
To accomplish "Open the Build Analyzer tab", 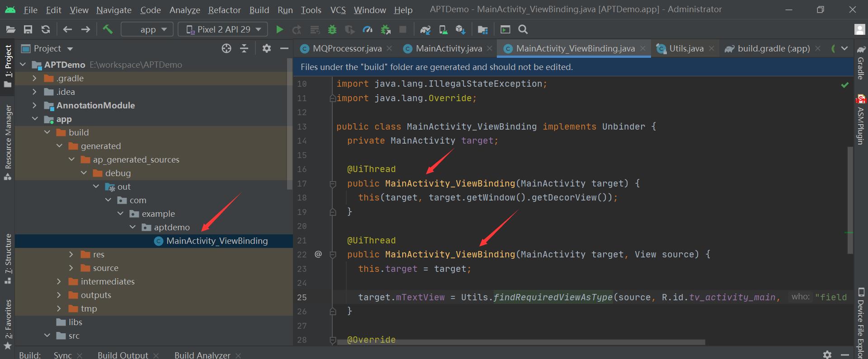I will point(202,355).
